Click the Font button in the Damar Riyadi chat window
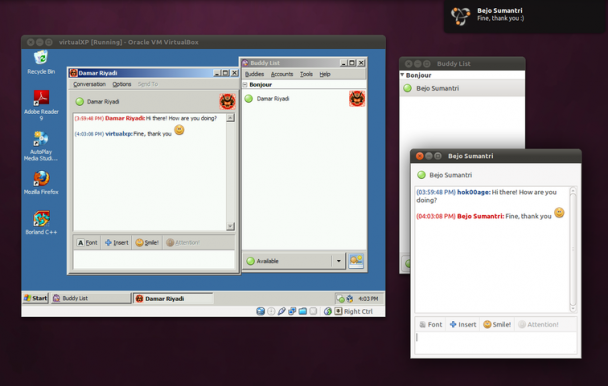This screenshot has width=608, height=386. click(x=87, y=242)
